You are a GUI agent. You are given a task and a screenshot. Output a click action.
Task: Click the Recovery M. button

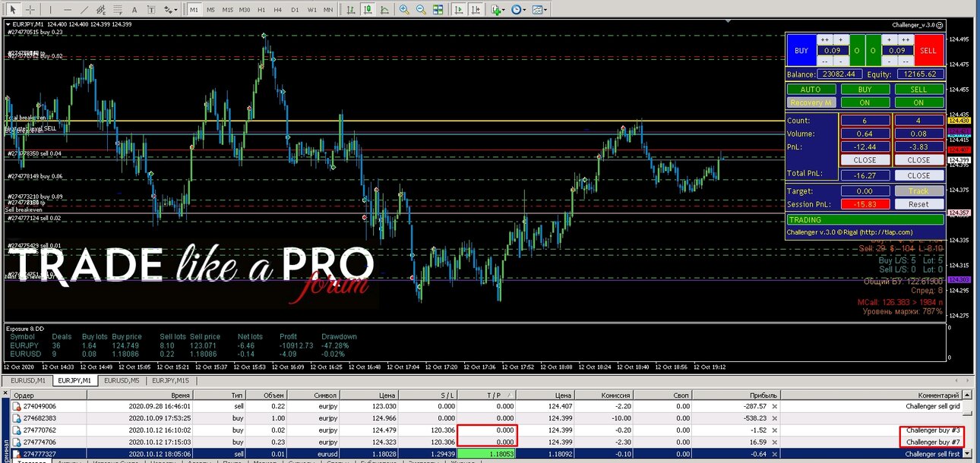811,102
